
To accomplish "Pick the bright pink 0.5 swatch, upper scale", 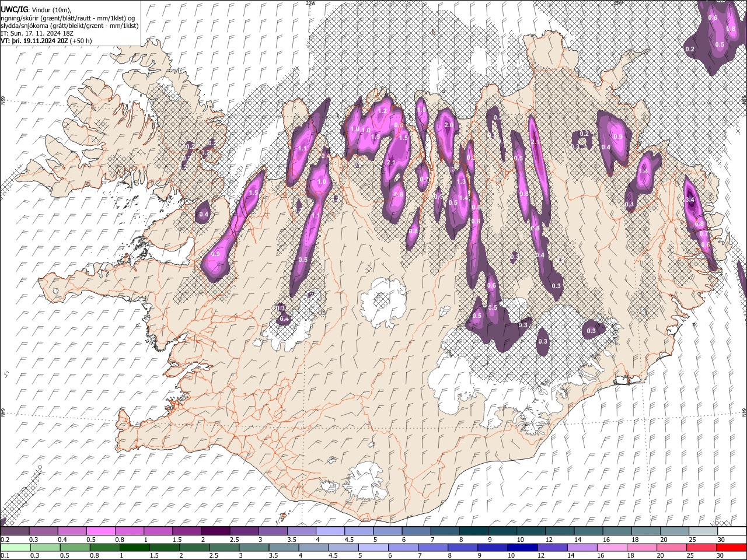I will (x=100, y=531).
